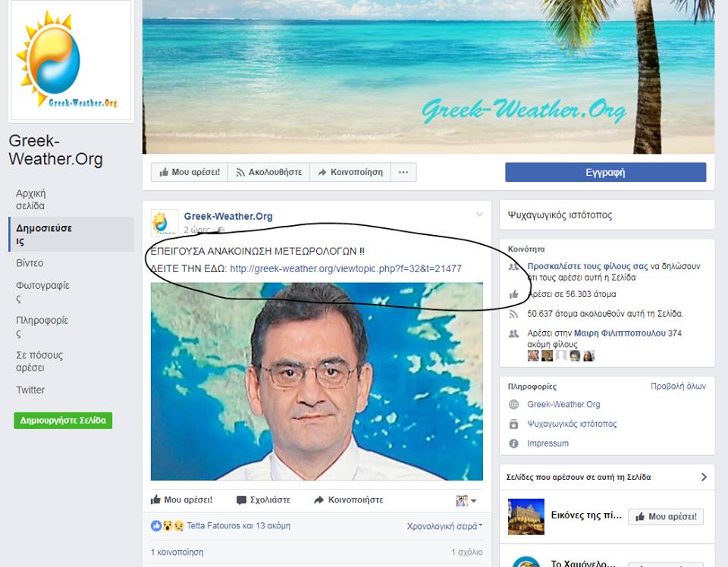This screenshot has width=728, height=567.
Task: Open the Πληροφορίες tab in sidebar
Action: (71, 327)
